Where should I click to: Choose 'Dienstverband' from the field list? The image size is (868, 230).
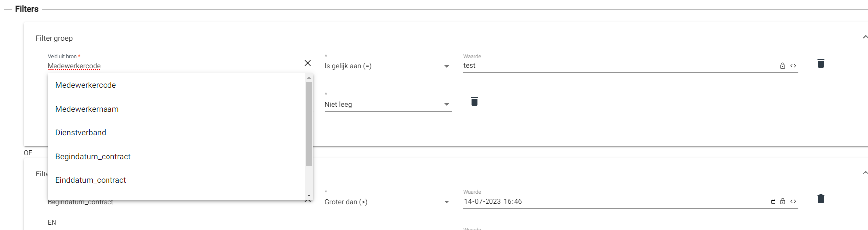click(x=81, y=133)
